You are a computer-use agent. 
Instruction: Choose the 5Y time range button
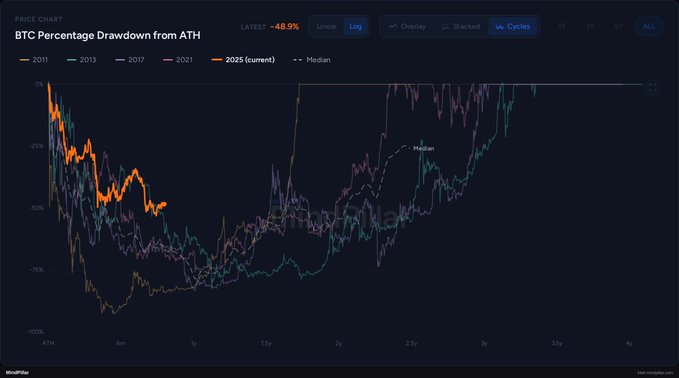pyautogui.click(x=618, y=26)
